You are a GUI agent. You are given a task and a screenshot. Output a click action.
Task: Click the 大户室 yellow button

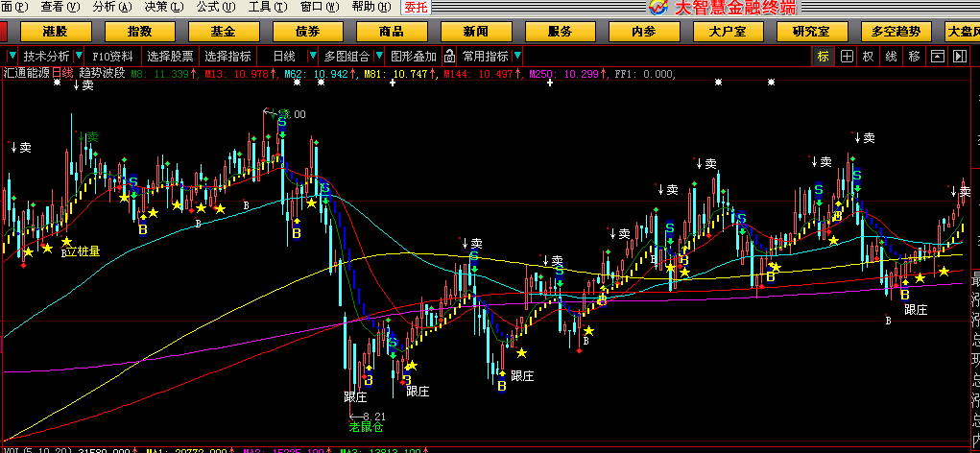(728, 32)
